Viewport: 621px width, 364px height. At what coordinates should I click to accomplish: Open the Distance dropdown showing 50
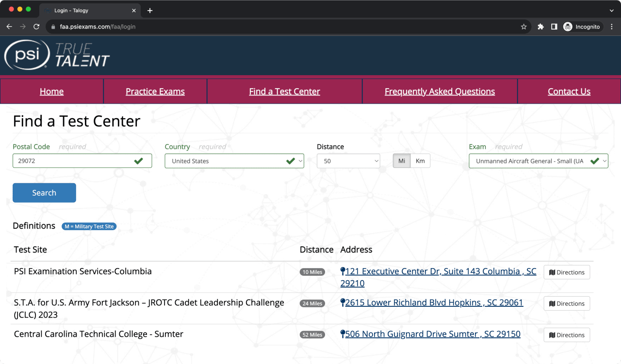click(348, 161)
